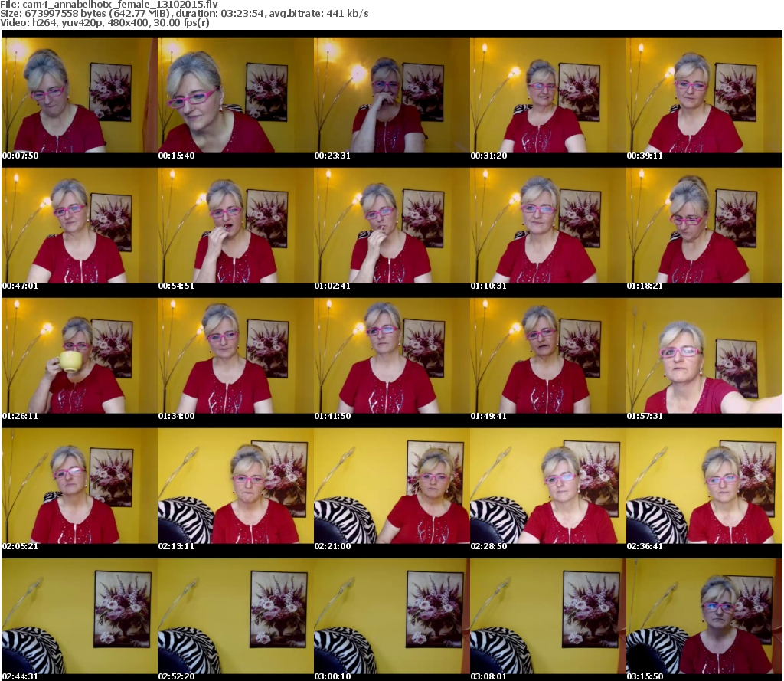Select the thumbnail at 00:07:50
The width and height of the screenshot is (784, 681).
pos(80,95)
